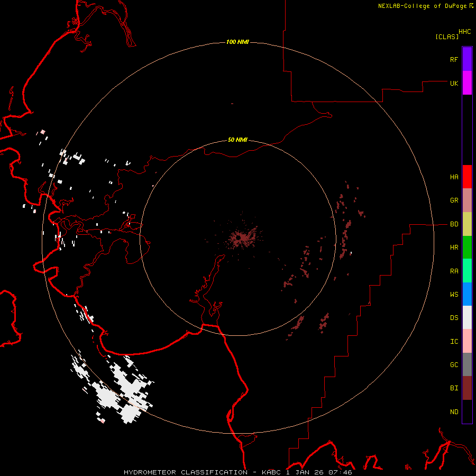
Task: Click the DS white legend swatch
Action: point(467,317)
